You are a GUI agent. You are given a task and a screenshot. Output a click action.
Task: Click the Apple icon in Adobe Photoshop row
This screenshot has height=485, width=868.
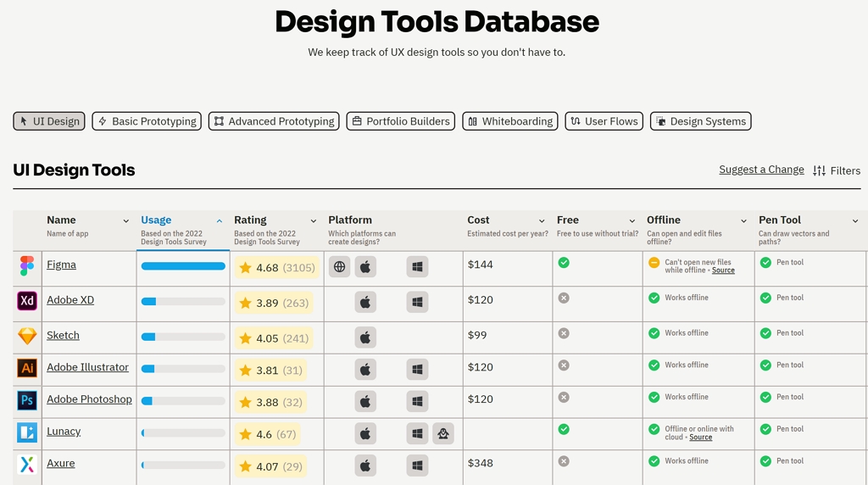point(365,402)
